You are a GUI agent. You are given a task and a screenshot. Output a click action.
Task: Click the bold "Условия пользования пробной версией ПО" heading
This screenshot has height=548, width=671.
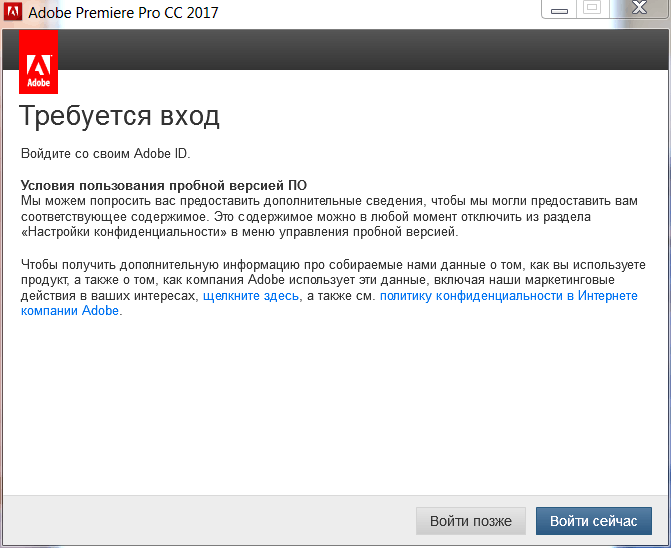click(164, 186)
